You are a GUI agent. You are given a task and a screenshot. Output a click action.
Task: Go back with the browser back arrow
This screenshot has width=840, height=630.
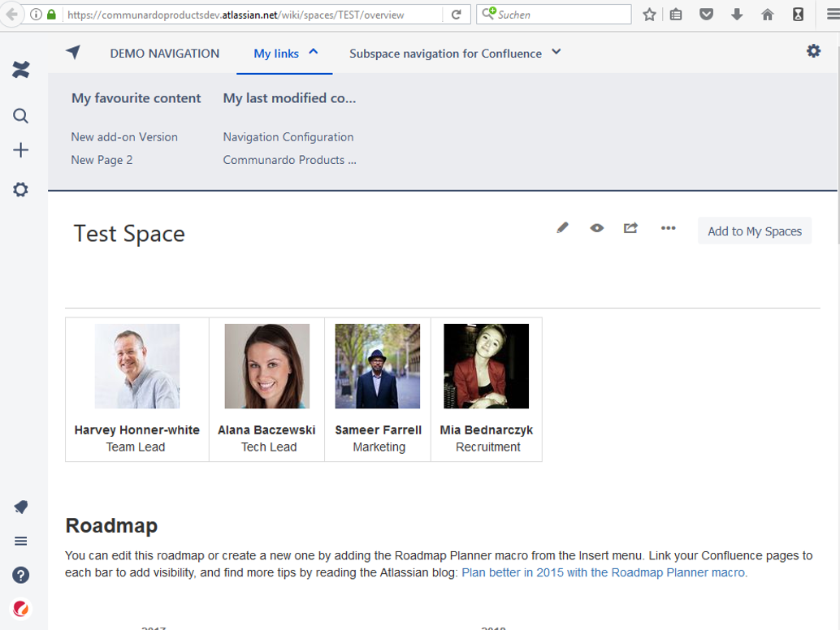(x=12, y=15)
